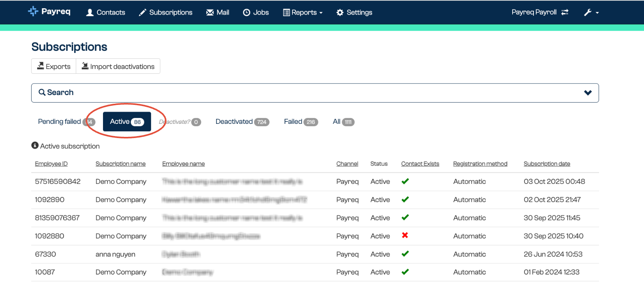
Task: Go to Subscriptions in the navbar
Action: 165,13
